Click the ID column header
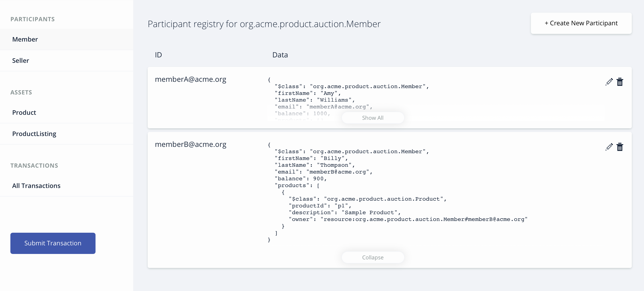644x291 pixels. tap(158, 55)
